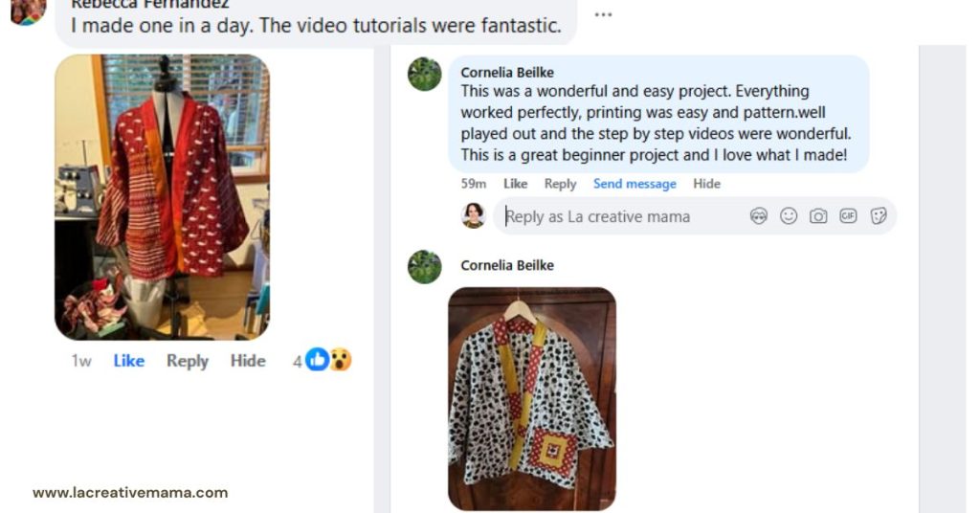Like Rebecca's one-week-old comment
Viewport: 980px width, 513px height.
(x=129, y=361)
